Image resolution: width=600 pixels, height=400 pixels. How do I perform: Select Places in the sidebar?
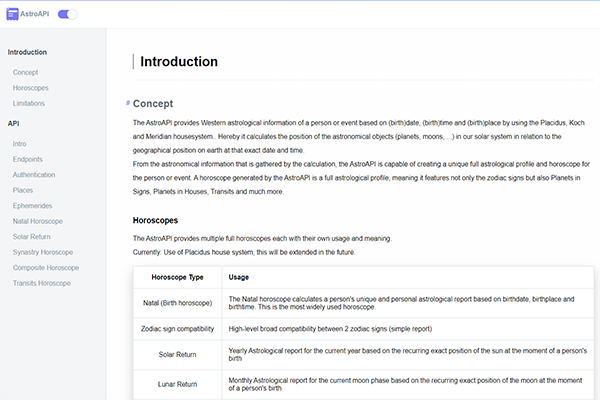(x=23, y=190)
